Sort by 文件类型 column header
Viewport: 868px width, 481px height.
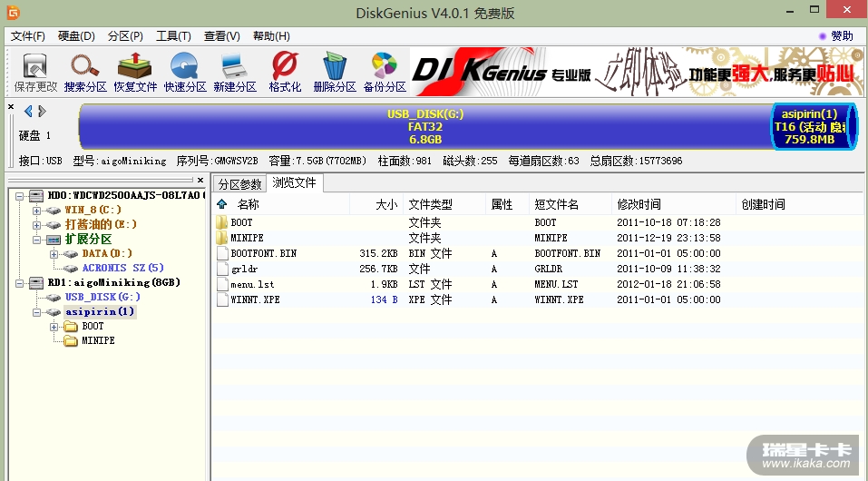(444, 204)
